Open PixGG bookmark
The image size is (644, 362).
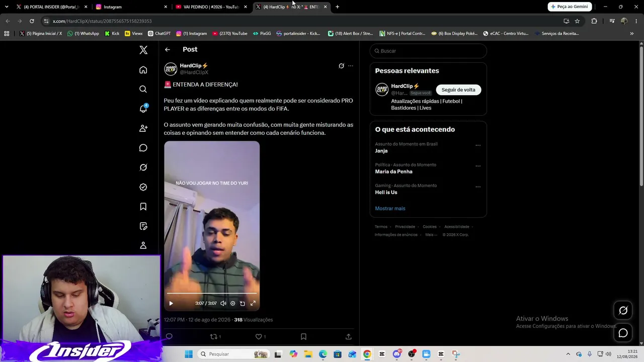[262, 34]
